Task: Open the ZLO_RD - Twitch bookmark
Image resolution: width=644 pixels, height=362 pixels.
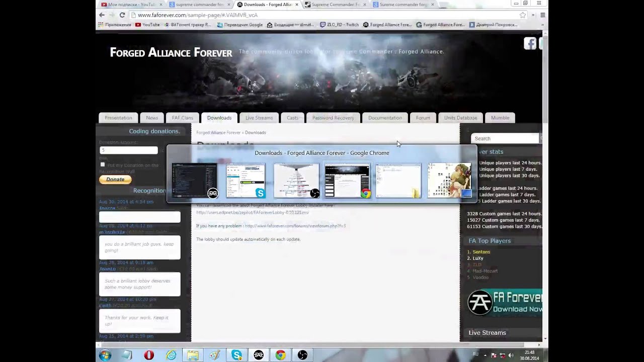Action: (x=339, y=25)
